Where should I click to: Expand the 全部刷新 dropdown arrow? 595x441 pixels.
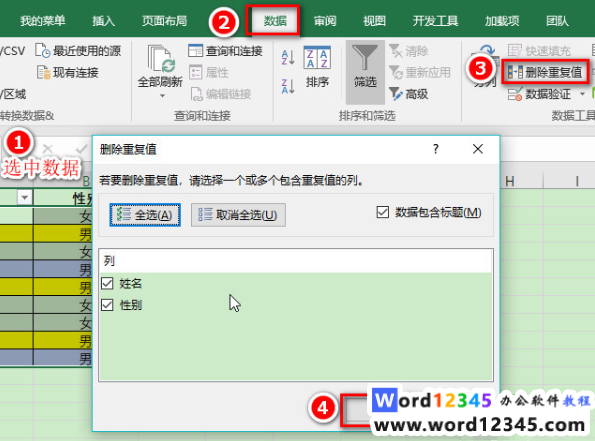pos(162,96)
